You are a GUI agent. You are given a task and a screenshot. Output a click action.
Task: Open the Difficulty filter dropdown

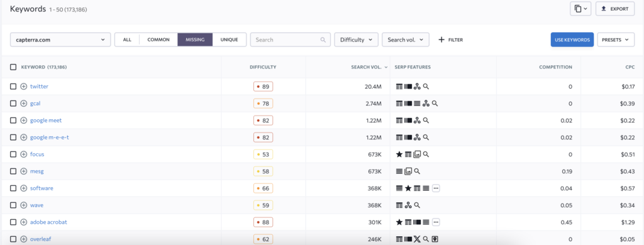coord(356,40)
